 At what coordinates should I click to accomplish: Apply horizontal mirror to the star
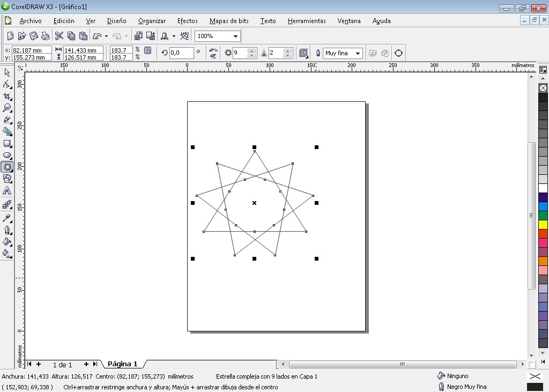click(x=213, y=50)
